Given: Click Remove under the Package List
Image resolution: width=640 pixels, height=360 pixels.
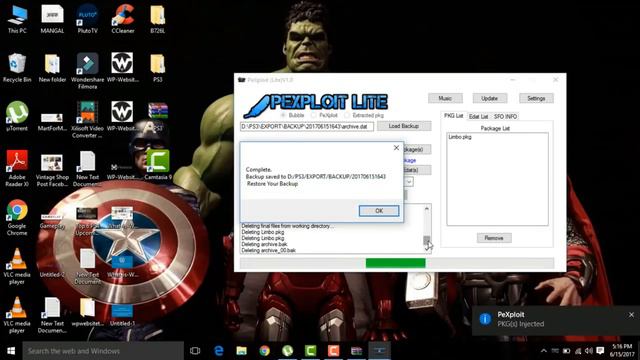Looking at the screenshot, I should 494,238.
